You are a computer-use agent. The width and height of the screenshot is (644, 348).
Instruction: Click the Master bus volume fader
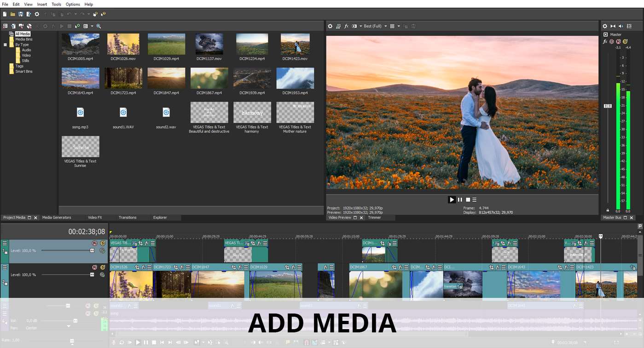coord(608,106)
